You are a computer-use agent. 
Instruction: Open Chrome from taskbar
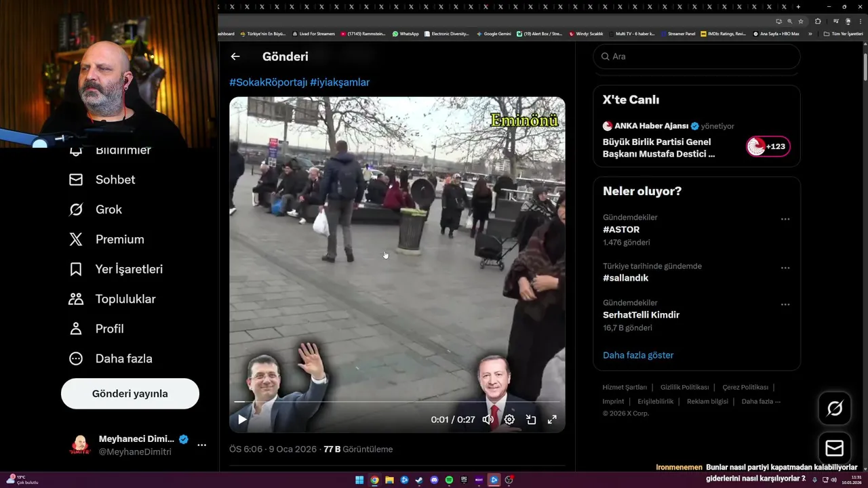click(x=374, y=481)
